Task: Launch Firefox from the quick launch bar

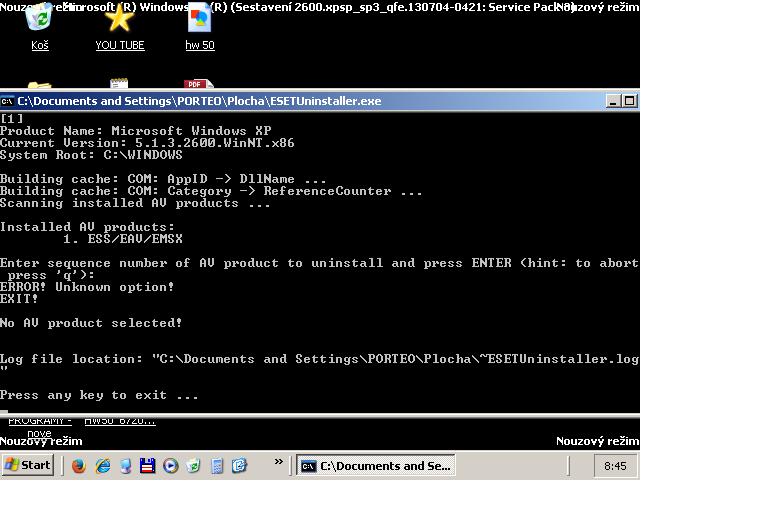Action: tap(79, 466)
